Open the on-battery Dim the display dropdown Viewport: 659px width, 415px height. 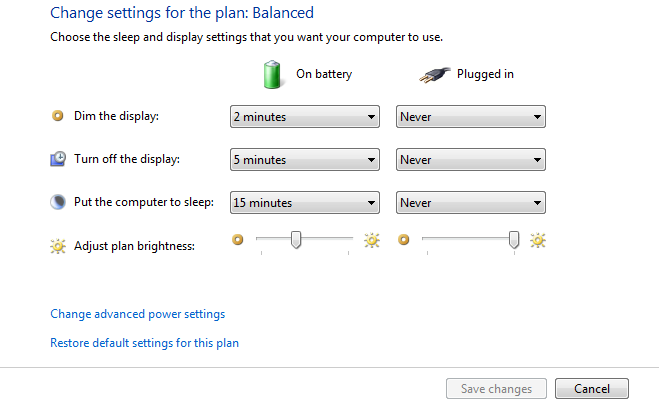304,117
